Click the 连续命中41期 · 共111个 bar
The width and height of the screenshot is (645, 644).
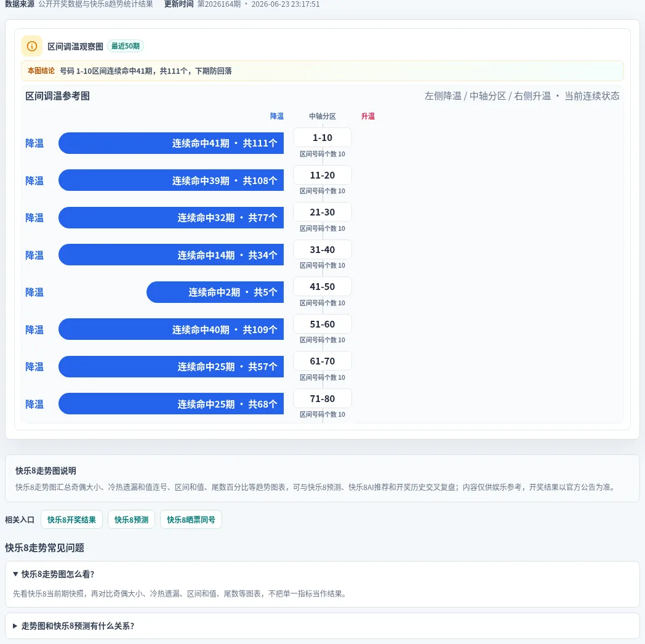click(x=171, y=143)
